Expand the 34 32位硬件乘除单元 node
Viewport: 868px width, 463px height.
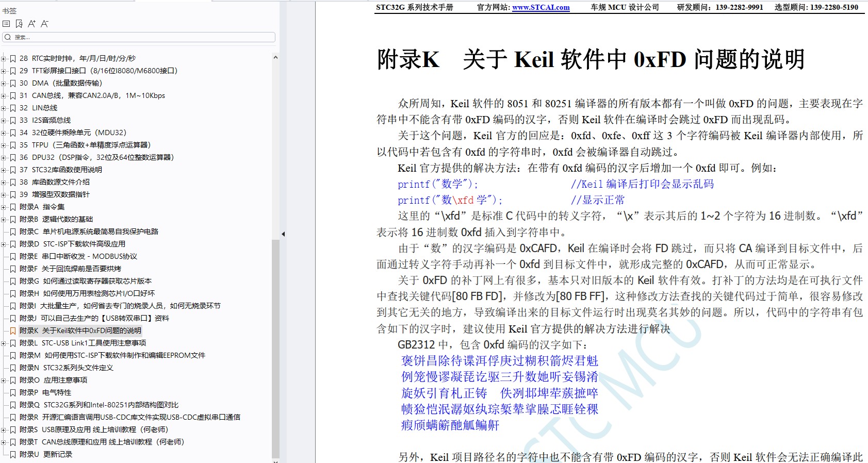4,133
